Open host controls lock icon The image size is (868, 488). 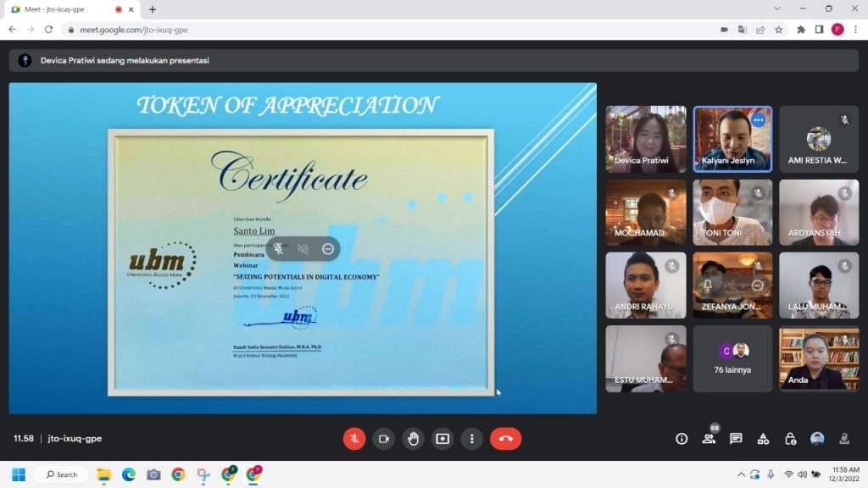click(790, 439)
